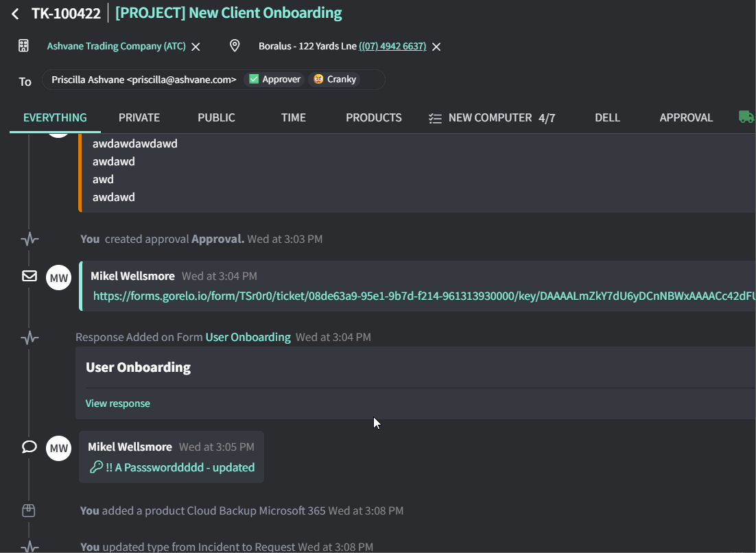Image resolution: width=756 pixels, height=553 pixels.
Task: Switch to the Products tab
Action: 374,117
